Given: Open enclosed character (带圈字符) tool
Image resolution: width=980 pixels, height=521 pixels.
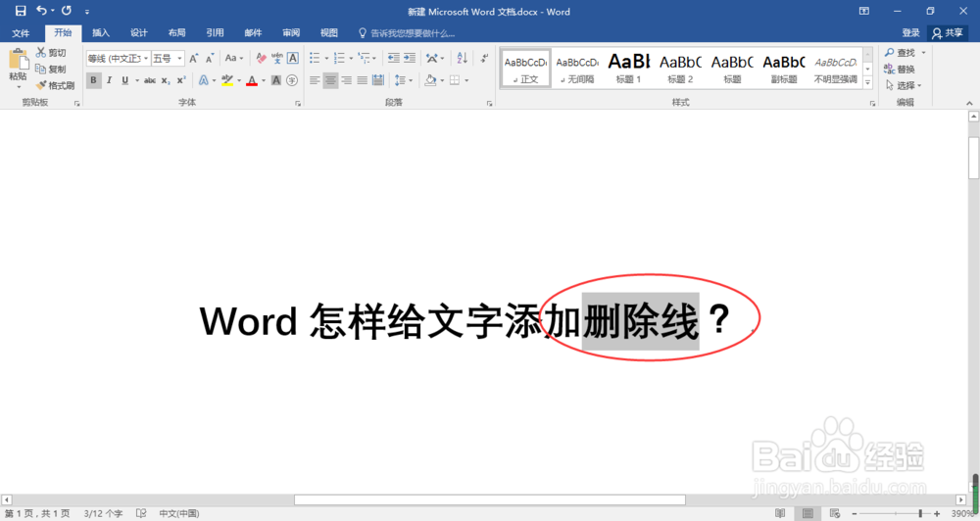Looking at the screenshot, I should click(x=292, y=80).
